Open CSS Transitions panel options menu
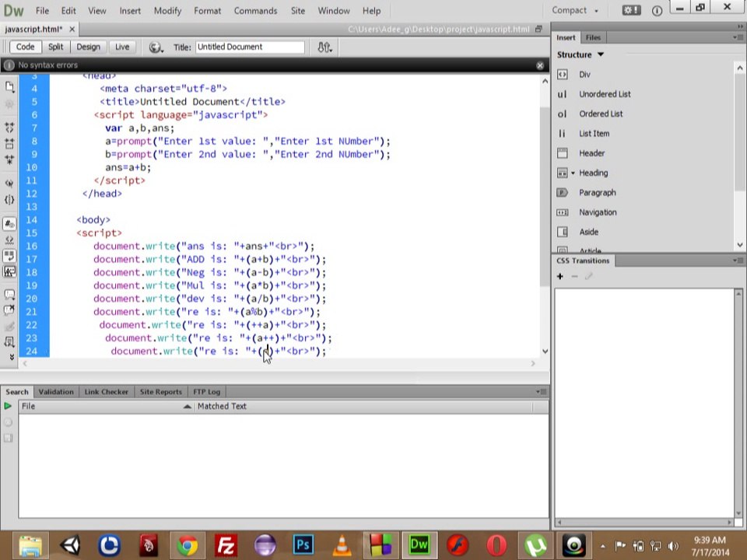 (738, 261)
